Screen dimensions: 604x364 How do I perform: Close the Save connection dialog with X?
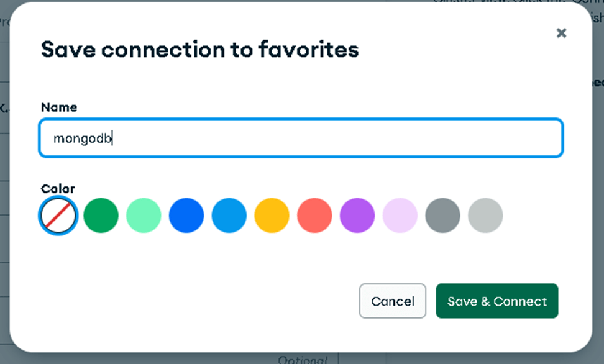[561, 33]
